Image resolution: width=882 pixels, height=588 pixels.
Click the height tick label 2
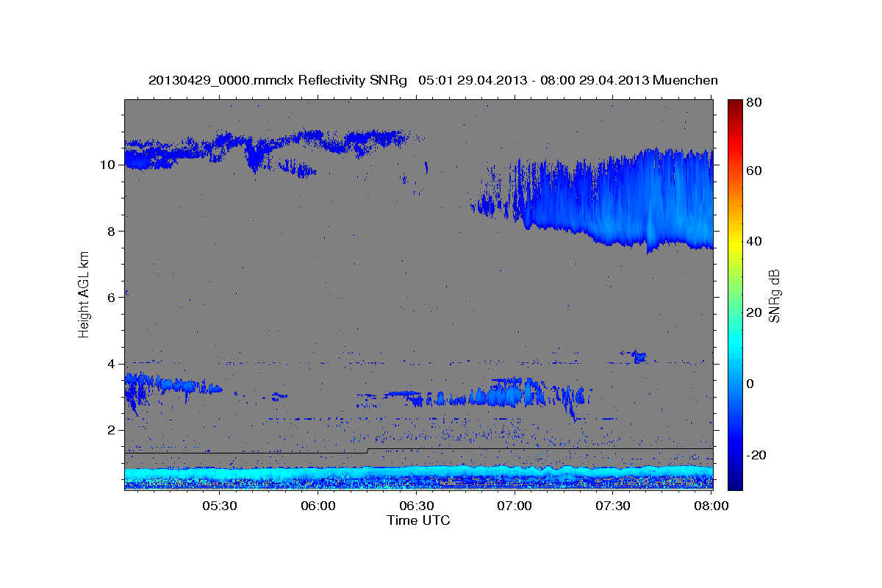point(111,430)
